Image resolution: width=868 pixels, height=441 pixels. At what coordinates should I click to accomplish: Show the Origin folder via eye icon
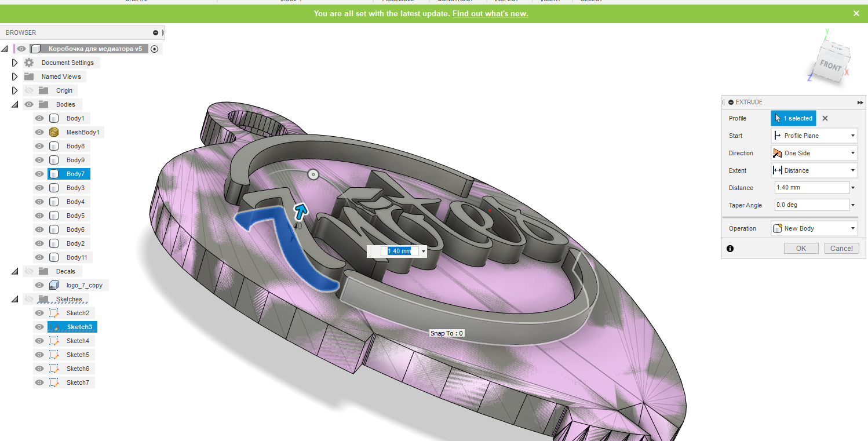tap(29, 90)
